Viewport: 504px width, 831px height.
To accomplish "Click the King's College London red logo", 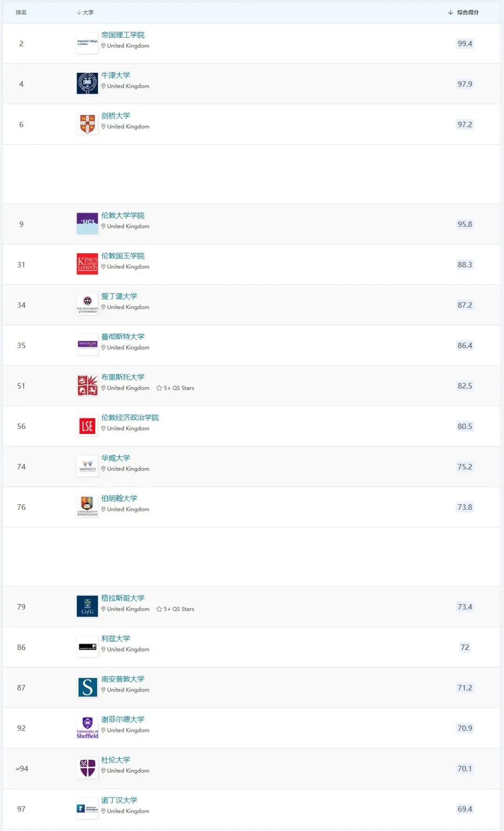I will click(x=87, y=264).
